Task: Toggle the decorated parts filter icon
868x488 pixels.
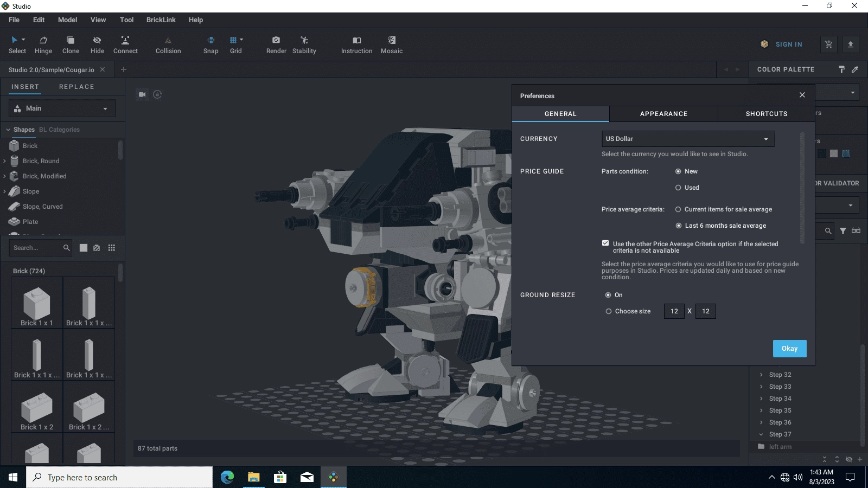Action: point(97,248)
